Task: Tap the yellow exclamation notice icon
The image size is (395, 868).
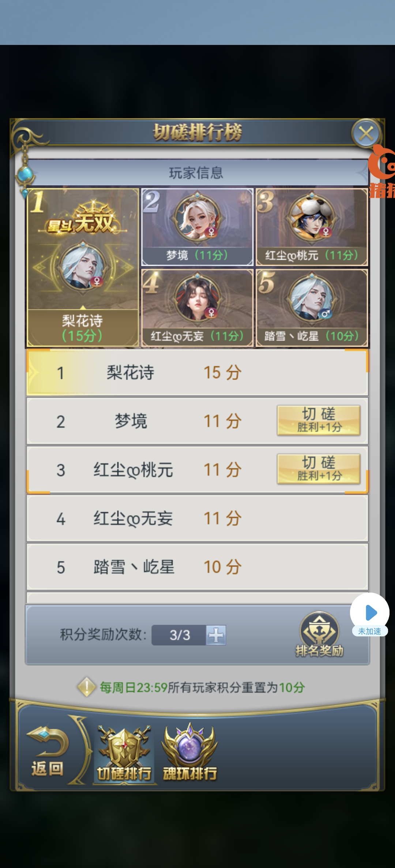Action: pyautogui.click(x=87, y=687)
